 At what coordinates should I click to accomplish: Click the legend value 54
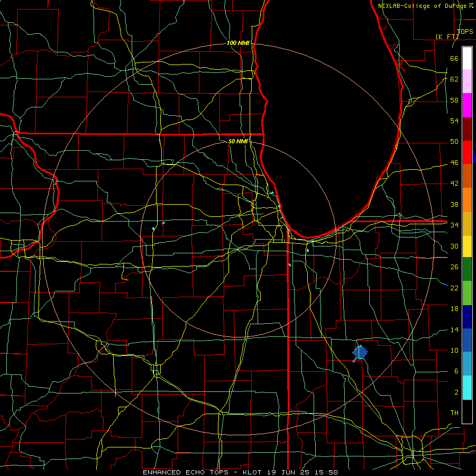454,121
